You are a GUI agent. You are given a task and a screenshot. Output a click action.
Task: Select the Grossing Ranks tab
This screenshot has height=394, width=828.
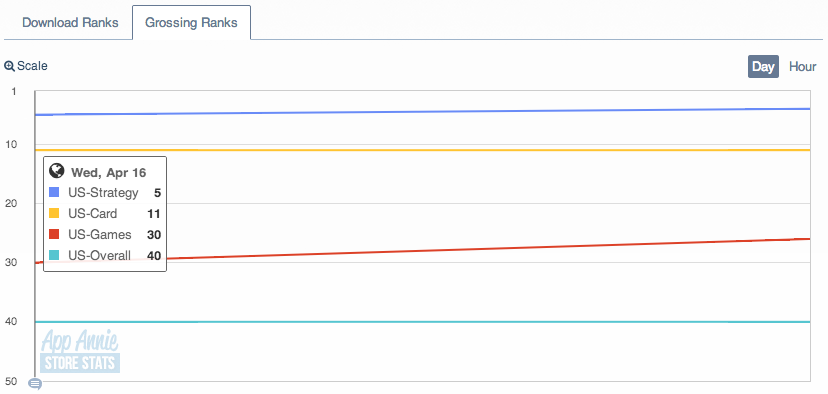click(x=191, y=23)
